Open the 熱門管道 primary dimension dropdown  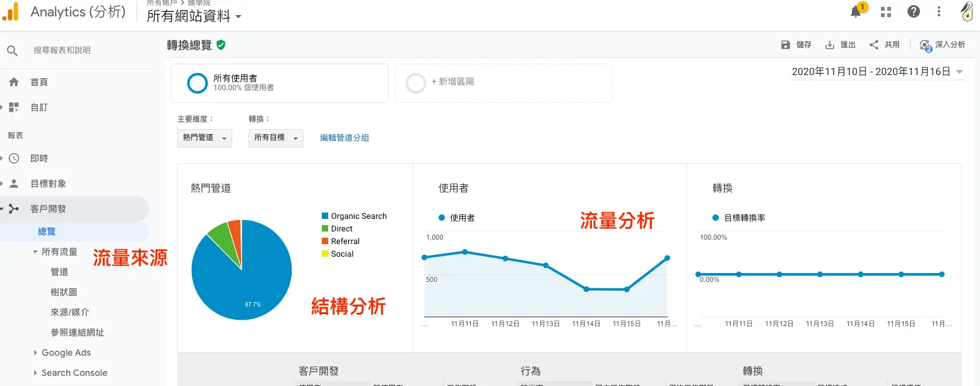204,138
